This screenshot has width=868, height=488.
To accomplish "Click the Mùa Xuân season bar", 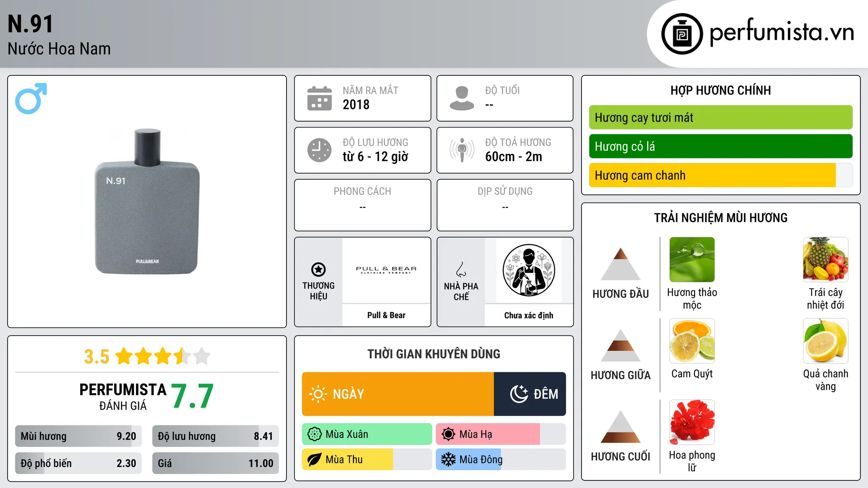I will (x=367, y=434).
